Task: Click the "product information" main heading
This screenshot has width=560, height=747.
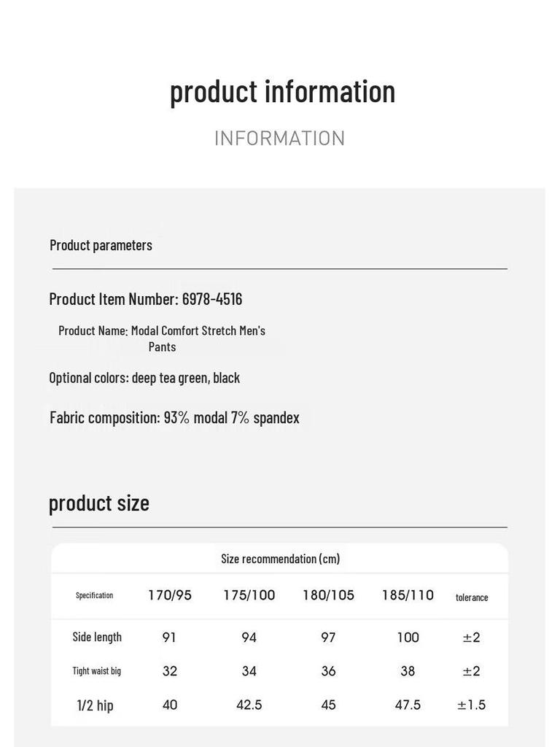Action: [x=282, y=92]
